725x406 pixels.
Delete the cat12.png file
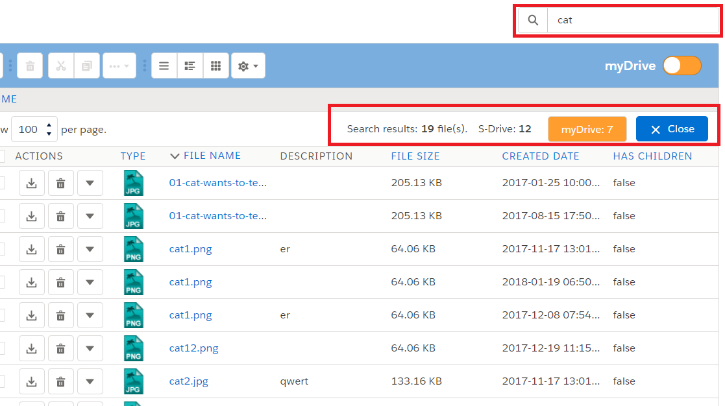click(x=61, y=348)
